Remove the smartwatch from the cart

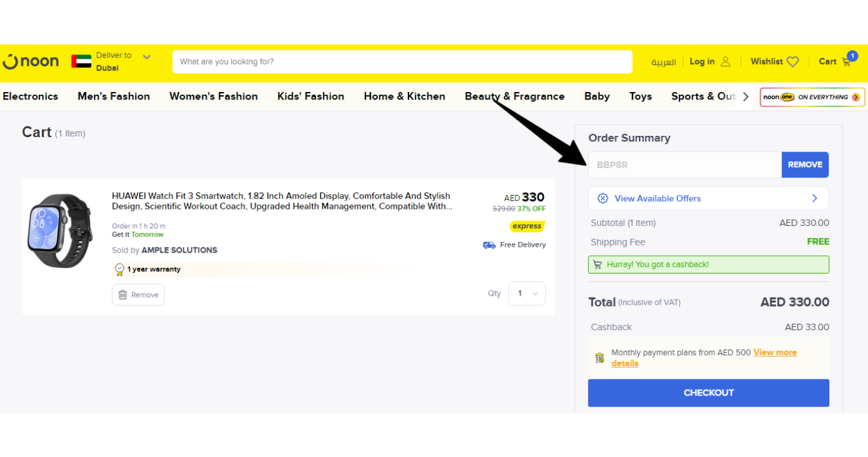tap(138, 295)
